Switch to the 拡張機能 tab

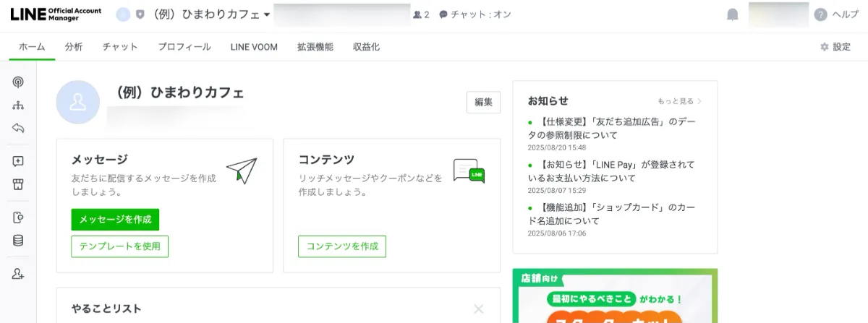click(x=315, y=47)
